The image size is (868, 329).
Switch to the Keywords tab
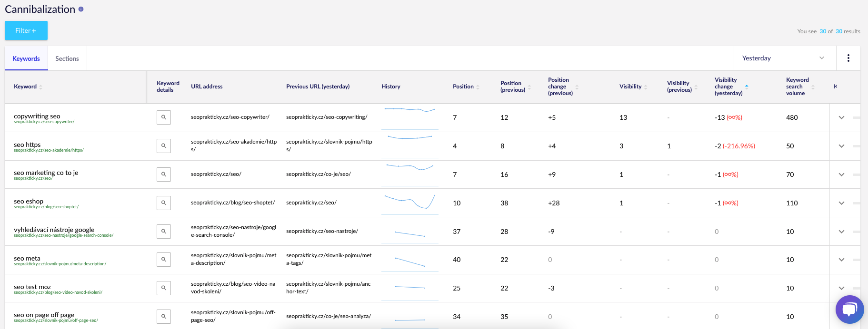26,58
